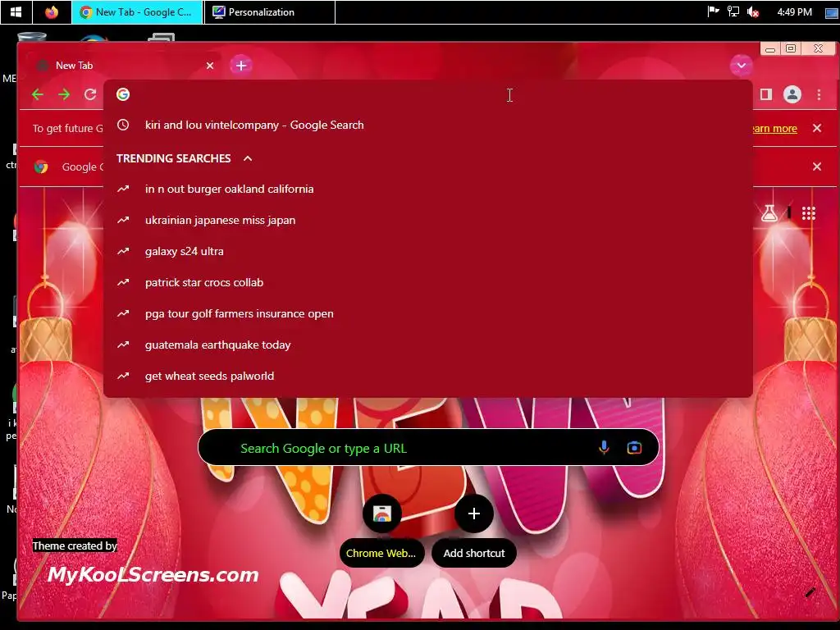Open the Chrome profile avatar menu
Image resolution: width=840 pixels, height=630 pixels.
click(792, 95)
